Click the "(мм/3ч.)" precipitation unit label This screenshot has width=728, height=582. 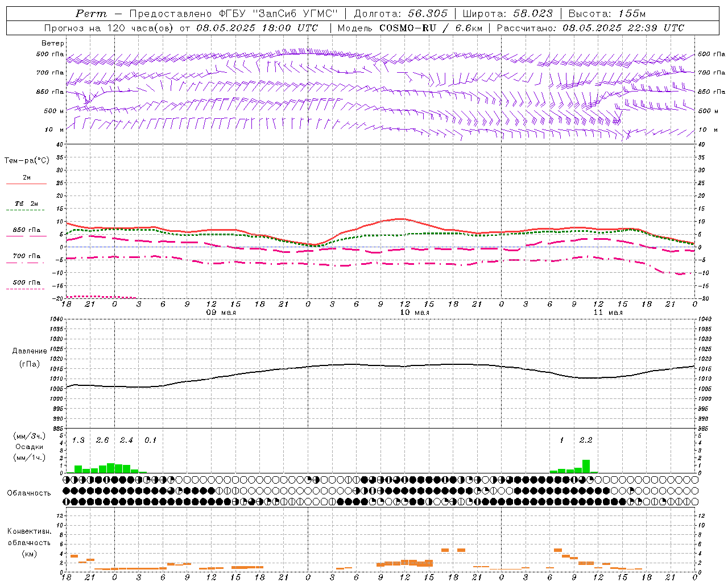coord(29,436)
